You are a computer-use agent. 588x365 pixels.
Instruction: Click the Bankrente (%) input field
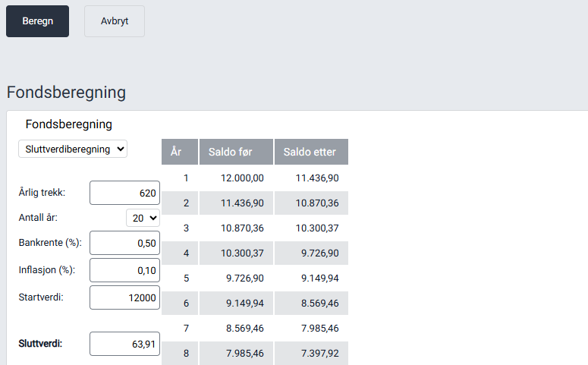[x=124, y=244]
